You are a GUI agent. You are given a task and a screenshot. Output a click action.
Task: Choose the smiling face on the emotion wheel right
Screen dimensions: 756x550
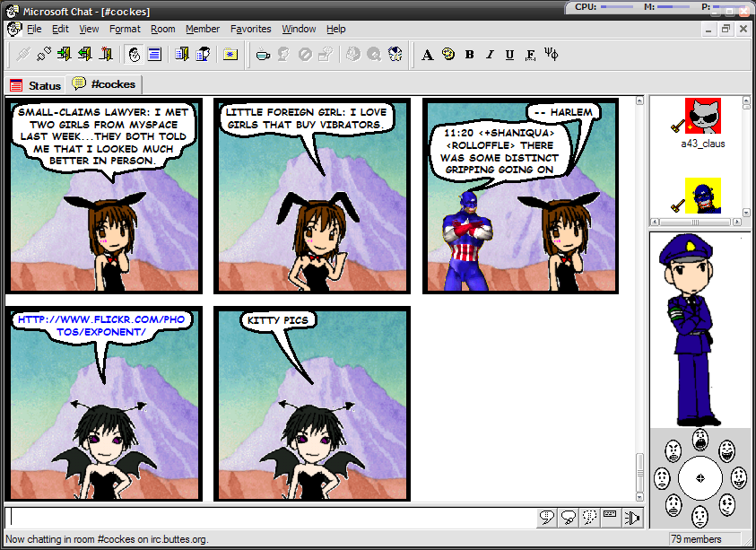(x=738, y=477)
